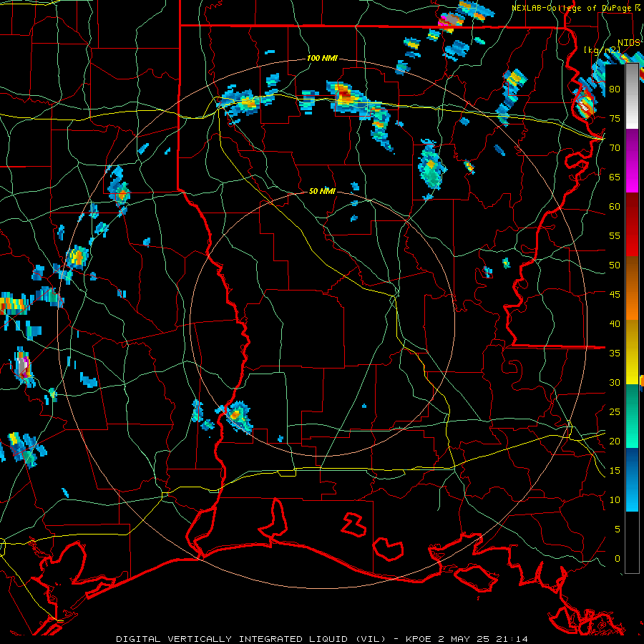This screenshot has height=644, width=644.
Task: Click the "KPOE" radar site identifier
Action: [419, 639]
